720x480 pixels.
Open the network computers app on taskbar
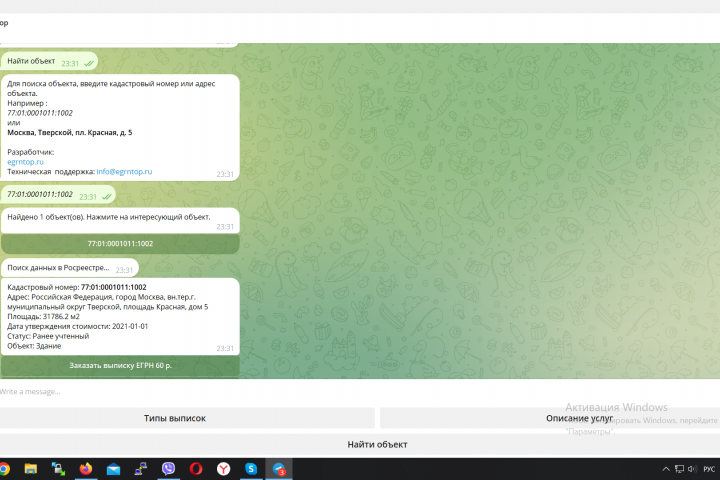coord(141,469)
